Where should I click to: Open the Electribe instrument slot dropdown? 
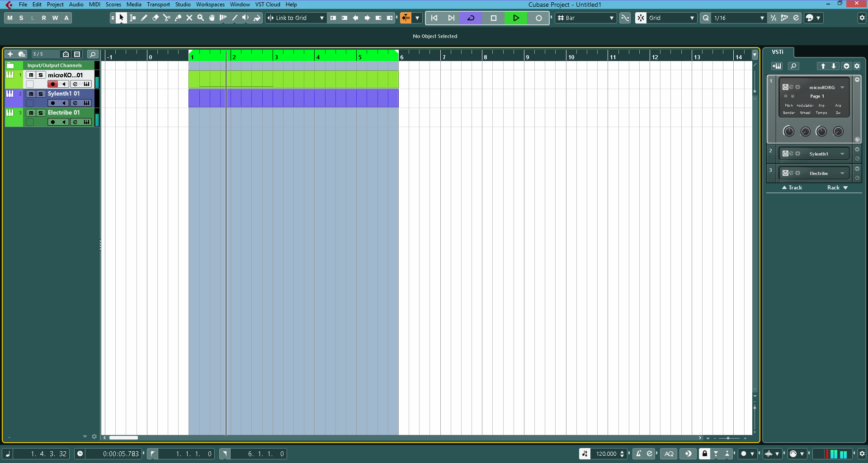[x=842, y=173]
